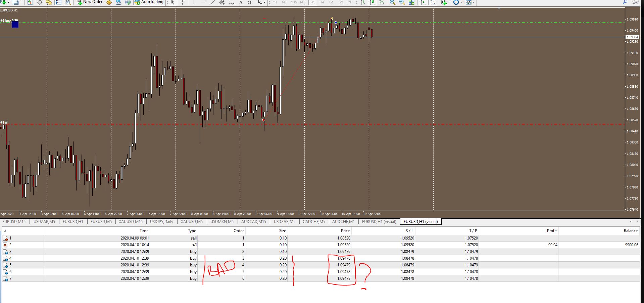Open the search magnifier icon

click(625, 2)
